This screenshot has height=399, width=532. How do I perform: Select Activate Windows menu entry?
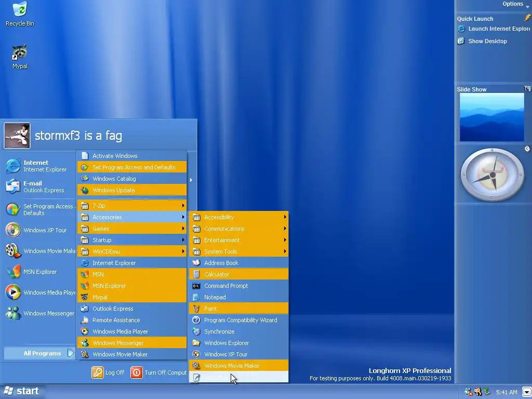(132, 156)
